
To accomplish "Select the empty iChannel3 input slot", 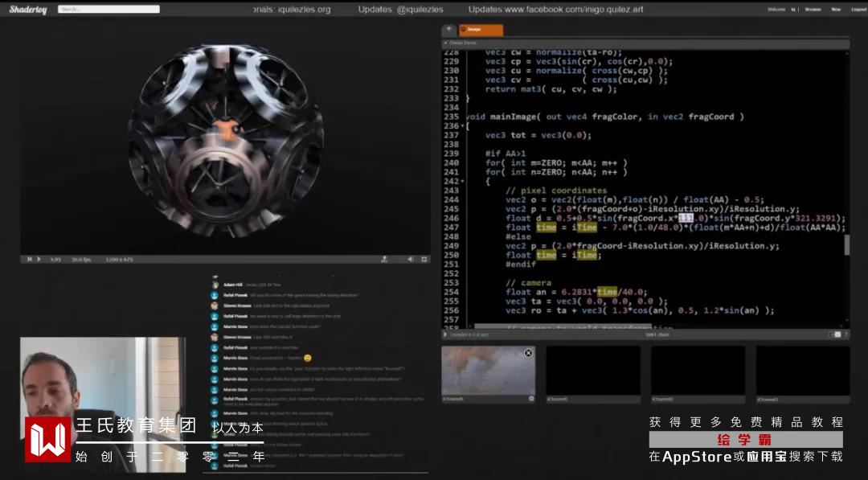I will [803, 371].
